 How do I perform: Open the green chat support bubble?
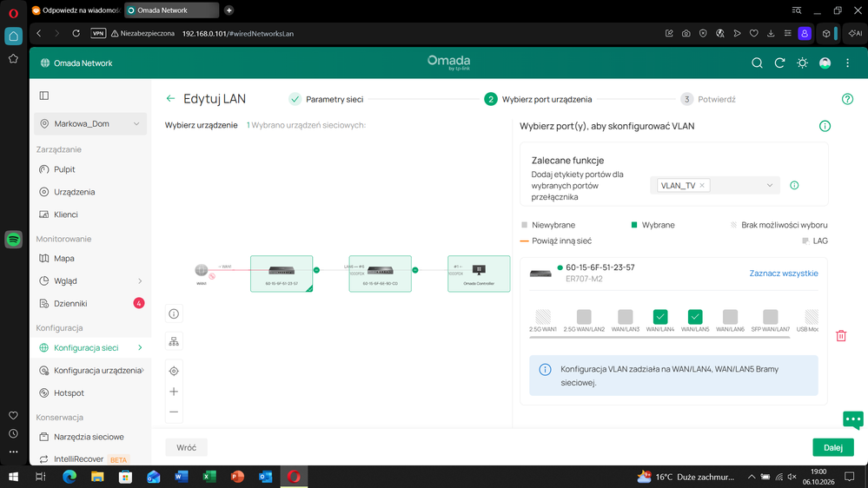click(853, 420)
